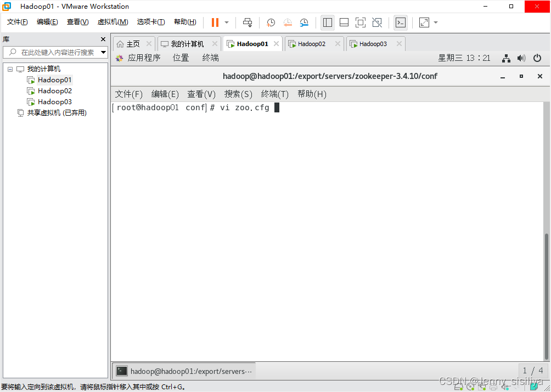Click the pause virtual machine button
The height and width of the screenshot is (392, 551).
pos(215,22)
